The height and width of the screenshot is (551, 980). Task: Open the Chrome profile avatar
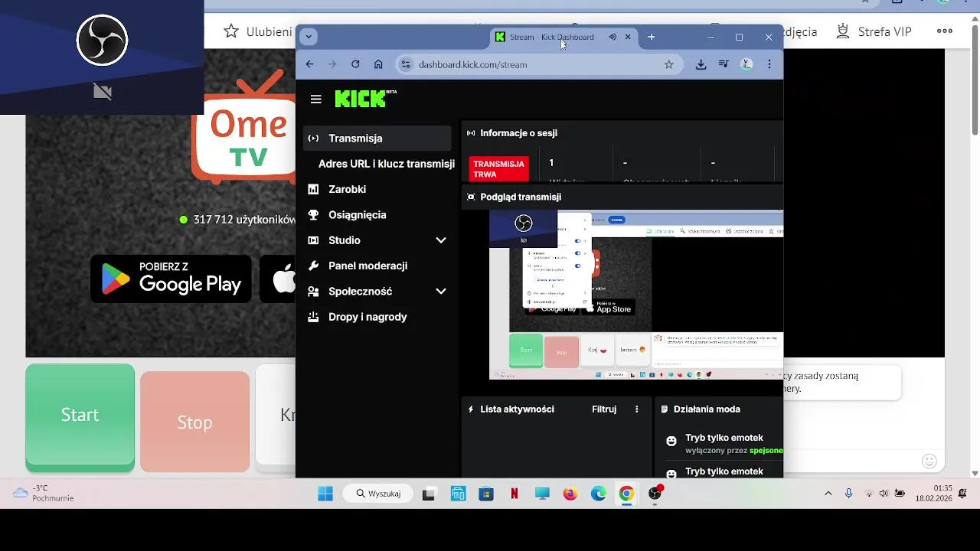pos(746,65)
